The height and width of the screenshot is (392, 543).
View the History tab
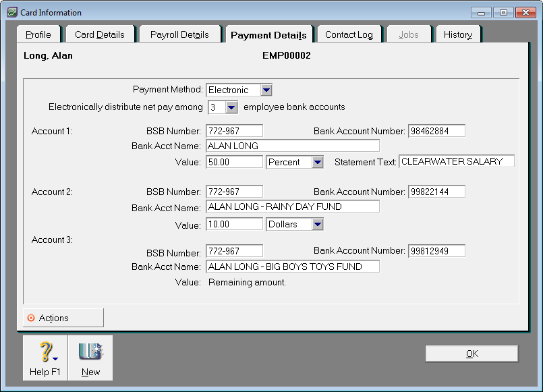458,34
